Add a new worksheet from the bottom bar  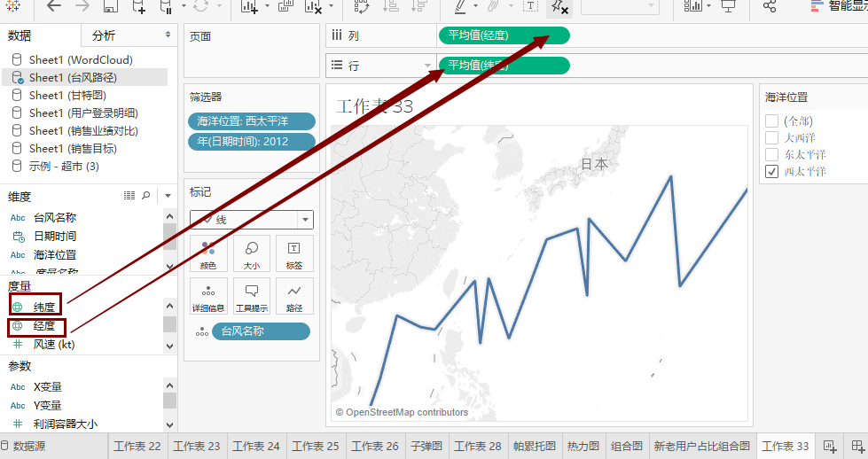pyautogui.click(x=829, y=447)
